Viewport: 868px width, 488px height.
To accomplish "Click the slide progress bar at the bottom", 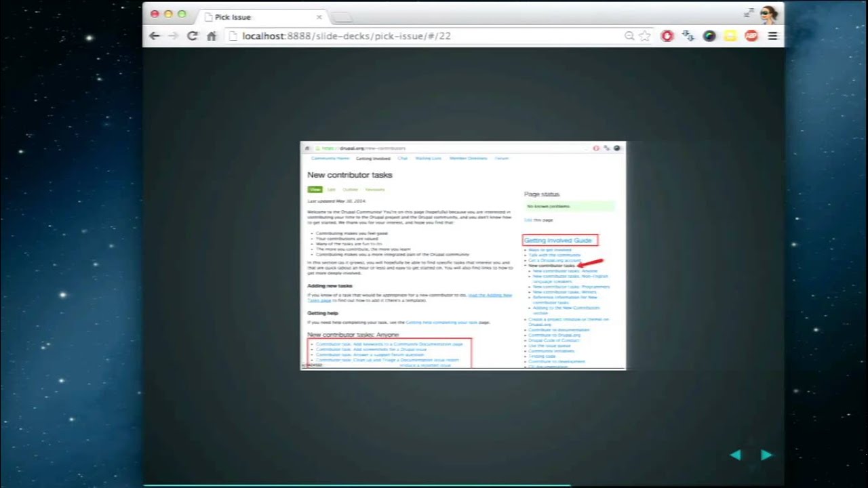I will (463, 485).
